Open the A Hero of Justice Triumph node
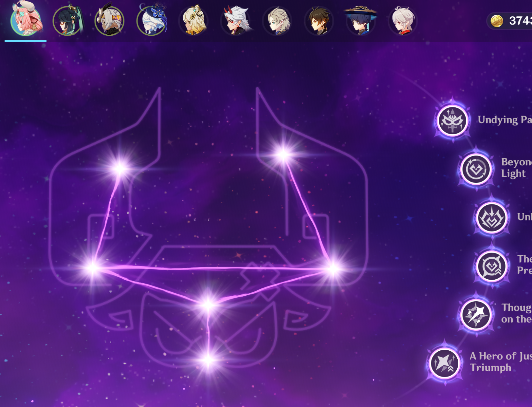 444,363
